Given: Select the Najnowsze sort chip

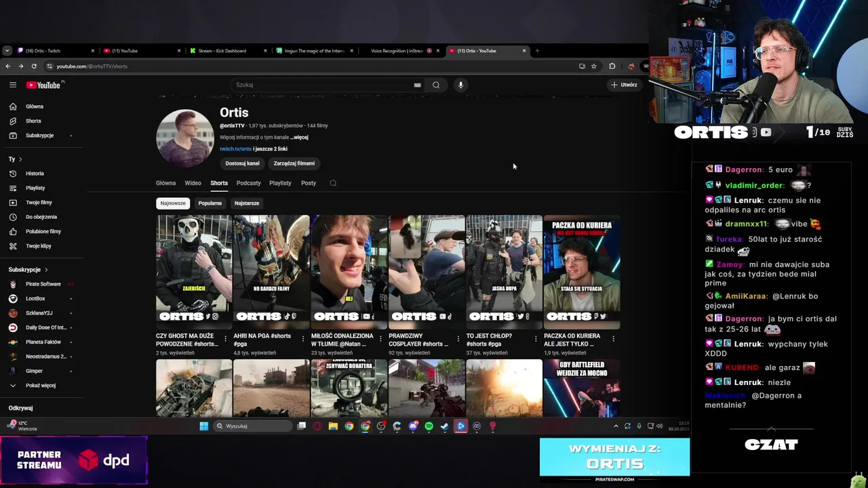Looking at the screenshot, I should pos(173,203).
